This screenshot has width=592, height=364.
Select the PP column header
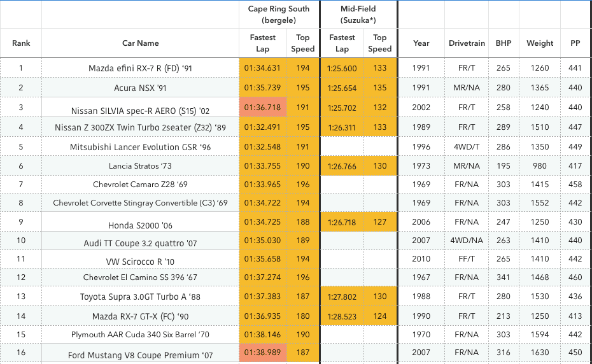click(x=575, y=43)
